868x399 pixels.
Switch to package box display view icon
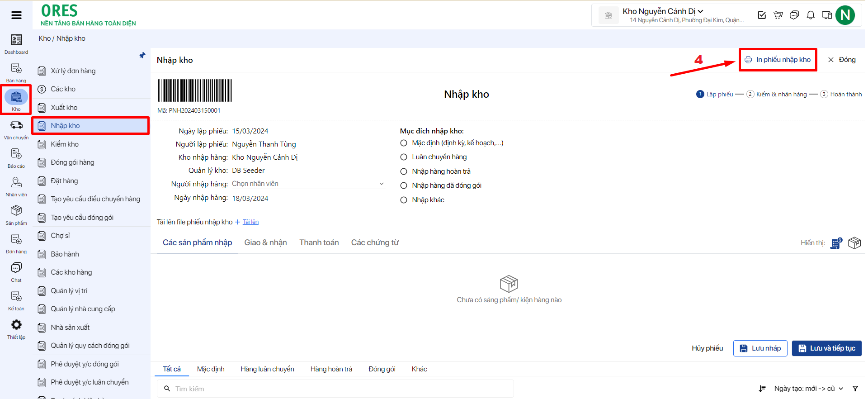[x=854, y=243]
